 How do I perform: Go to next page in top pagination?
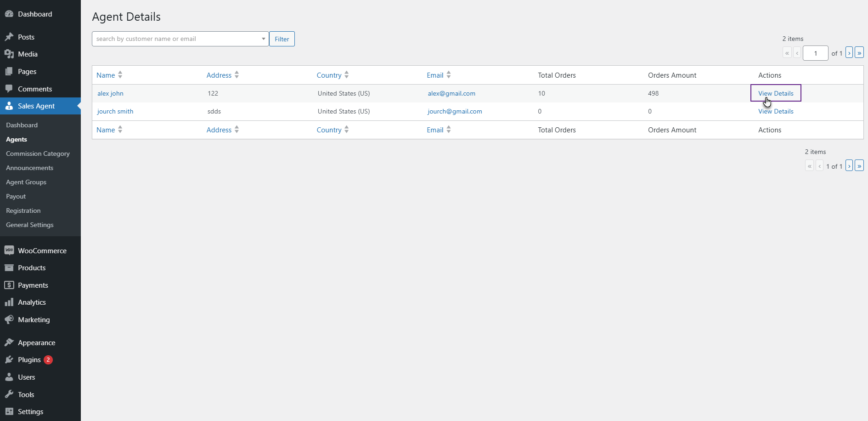click(849, 53)
